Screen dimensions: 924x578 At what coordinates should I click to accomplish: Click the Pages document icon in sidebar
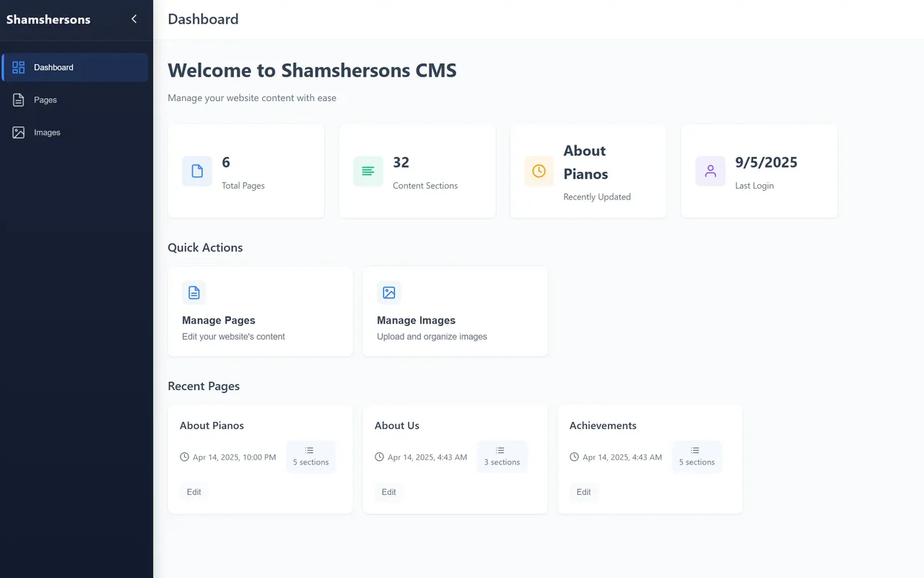19,100
